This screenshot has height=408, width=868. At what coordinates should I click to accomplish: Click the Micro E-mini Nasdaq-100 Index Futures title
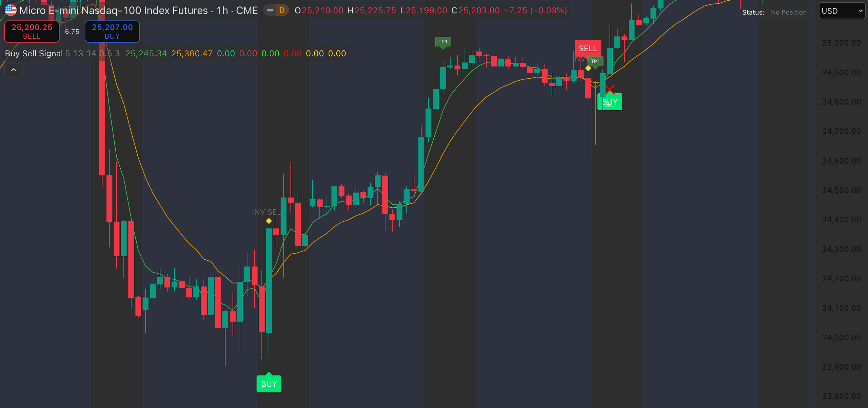tap(114, 11)
